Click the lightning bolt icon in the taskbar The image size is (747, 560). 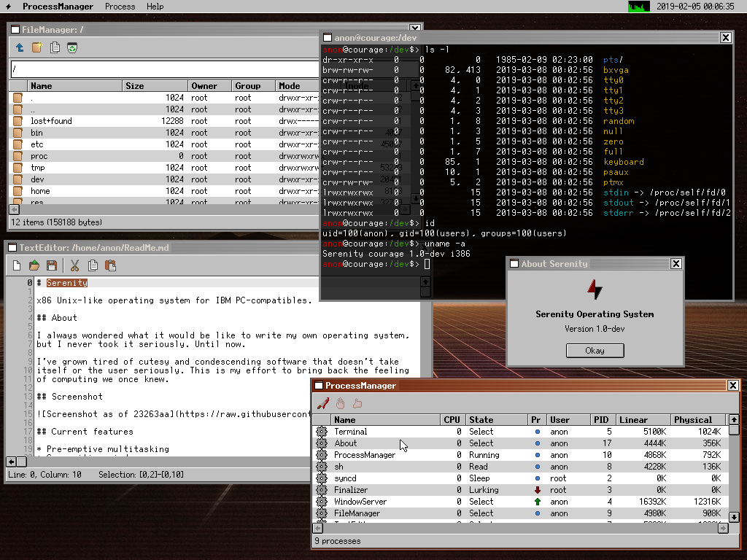[x=7, y=7]
